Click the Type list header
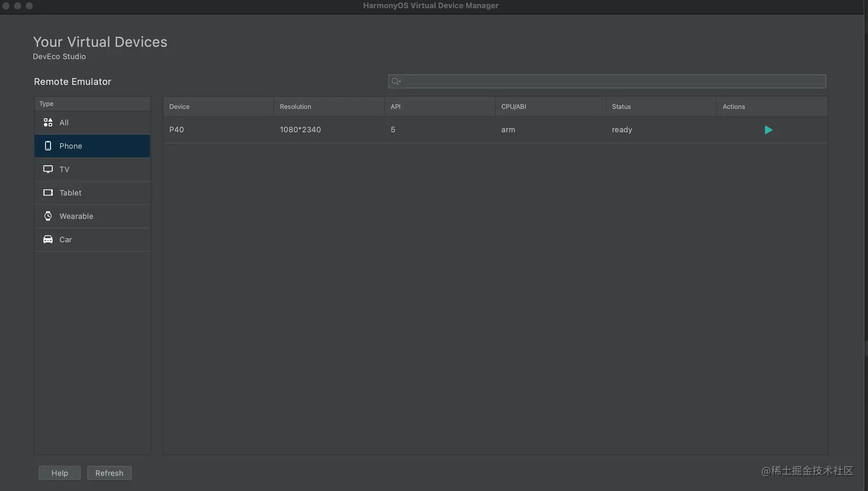Viewport: 868px width, 491px height. tap(92, 104)
